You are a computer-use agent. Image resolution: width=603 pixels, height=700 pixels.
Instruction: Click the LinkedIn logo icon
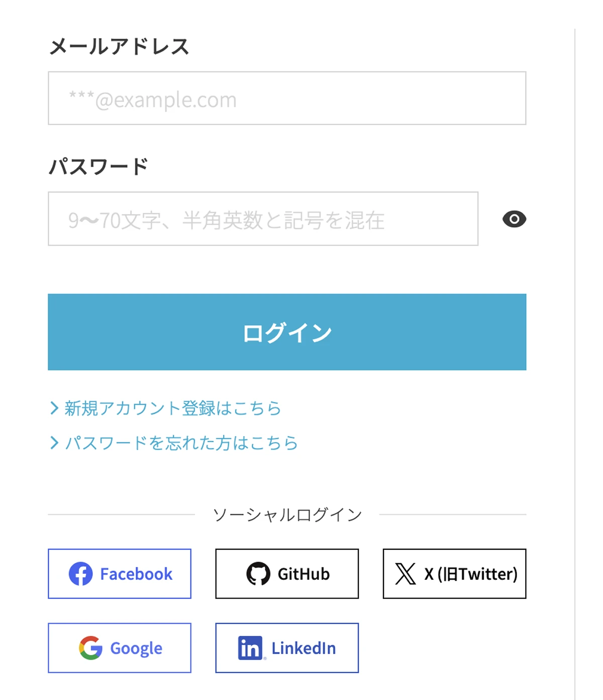tap(250, 648)
